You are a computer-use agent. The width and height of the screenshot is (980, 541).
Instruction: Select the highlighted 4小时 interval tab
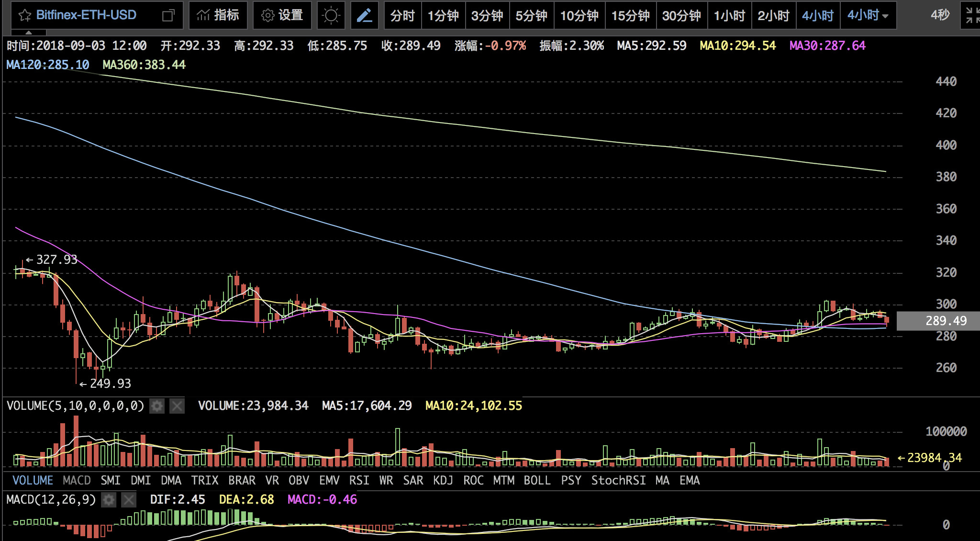click(x=818, y=15)
